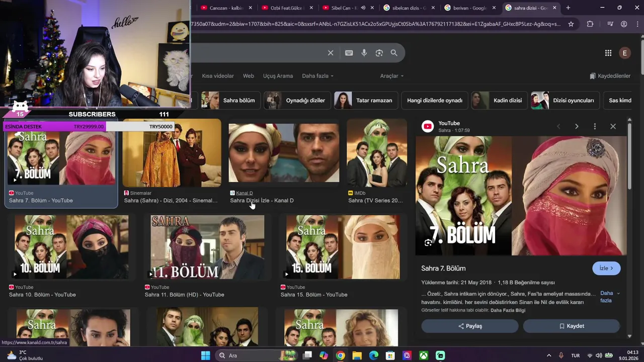Image resolution: width=644 pixels, height=362 pixels.
Task: Open Kaydedilenler saved items
Action: 610,76
